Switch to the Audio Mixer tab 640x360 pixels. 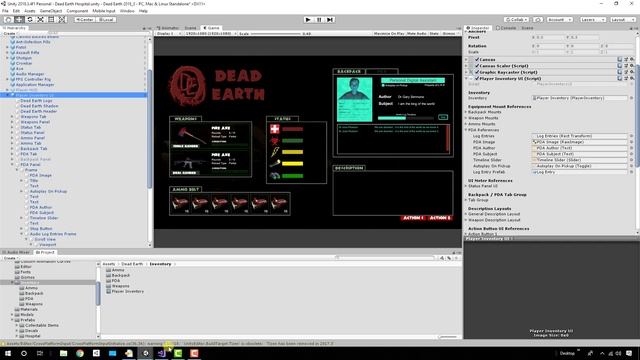pos(17,253)
